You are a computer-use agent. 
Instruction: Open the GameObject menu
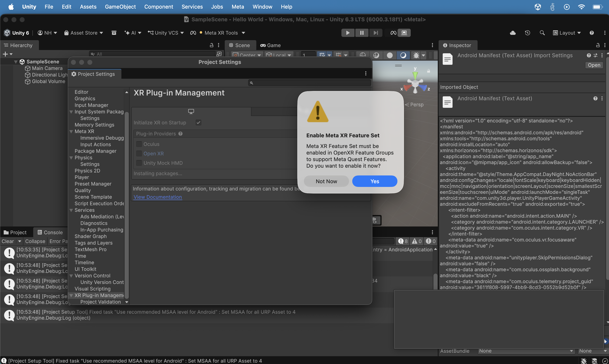click(120, 7)
